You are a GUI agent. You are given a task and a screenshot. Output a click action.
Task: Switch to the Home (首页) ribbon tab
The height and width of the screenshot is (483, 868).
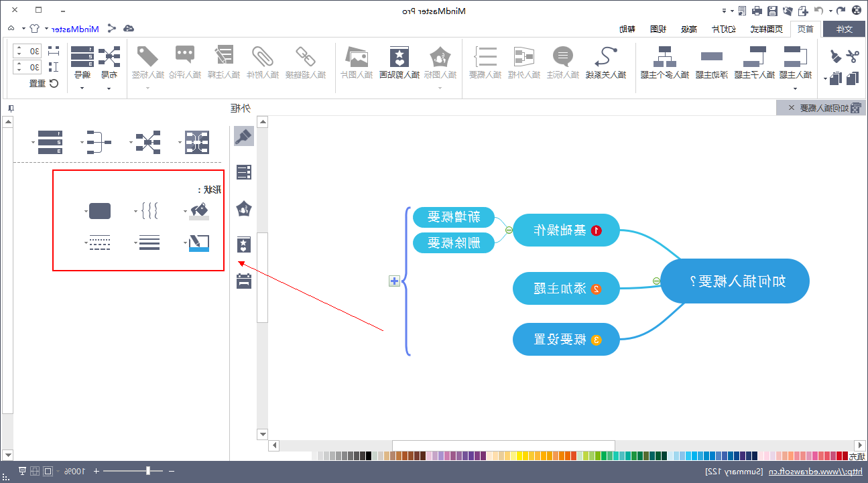805,29
